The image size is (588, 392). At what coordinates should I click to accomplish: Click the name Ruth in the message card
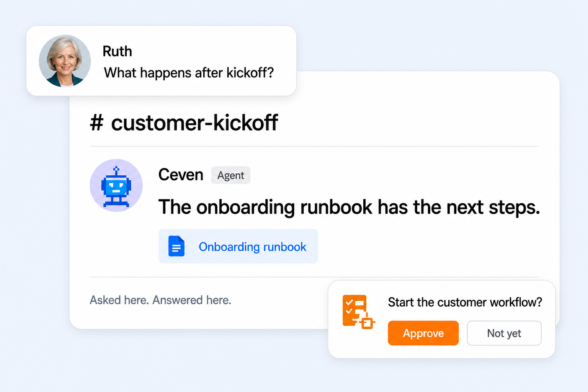click(x=117, y=51)
